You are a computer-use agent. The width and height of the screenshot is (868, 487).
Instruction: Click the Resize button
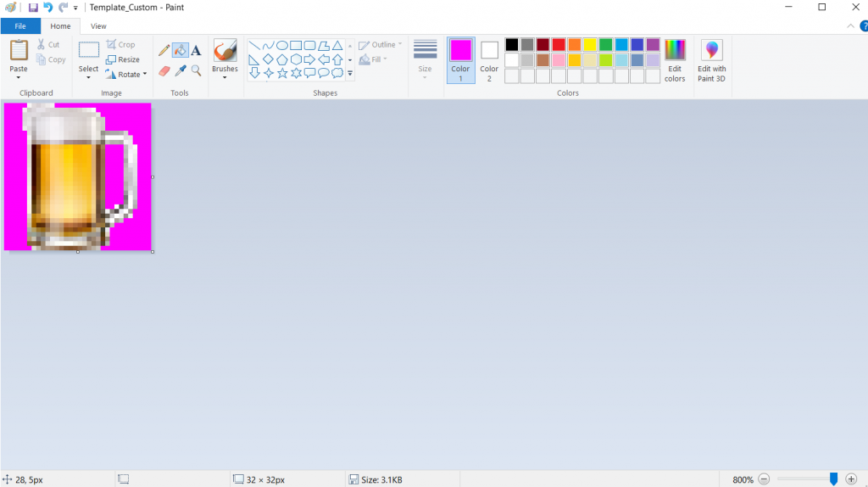click(124, 59)
